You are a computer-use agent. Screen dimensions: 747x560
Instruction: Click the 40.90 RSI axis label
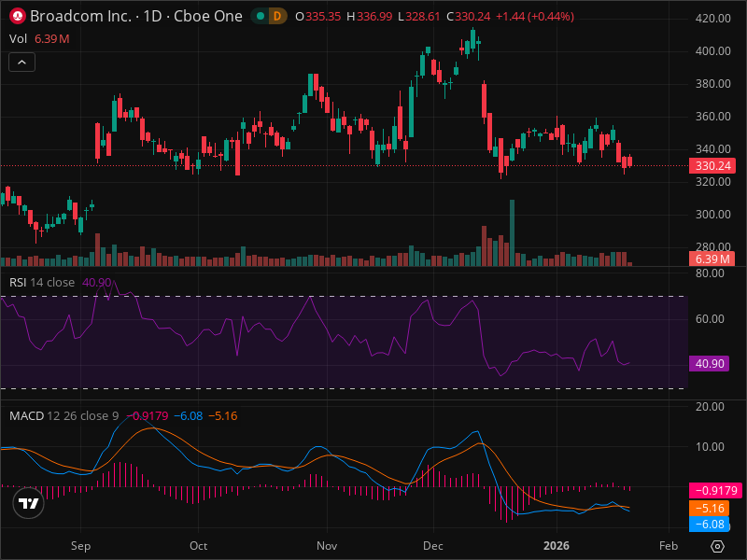[x=710, y=364]
